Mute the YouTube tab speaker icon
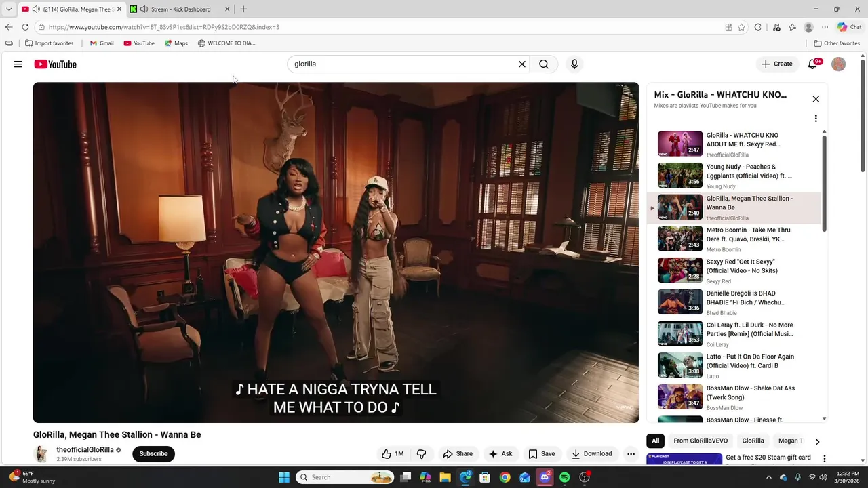 click(x=36, y=9)
